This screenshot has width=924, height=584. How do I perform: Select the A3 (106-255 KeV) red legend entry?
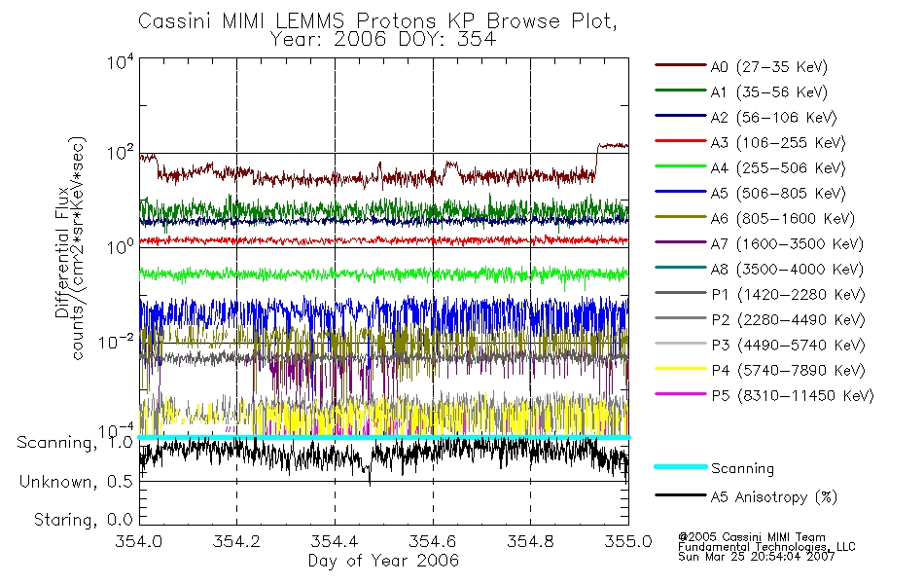point(750,142)
